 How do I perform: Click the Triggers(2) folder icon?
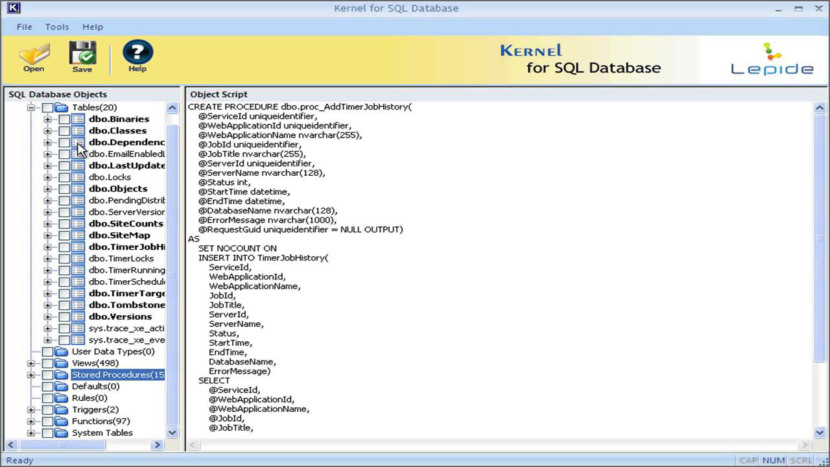(x=61, y=410)
